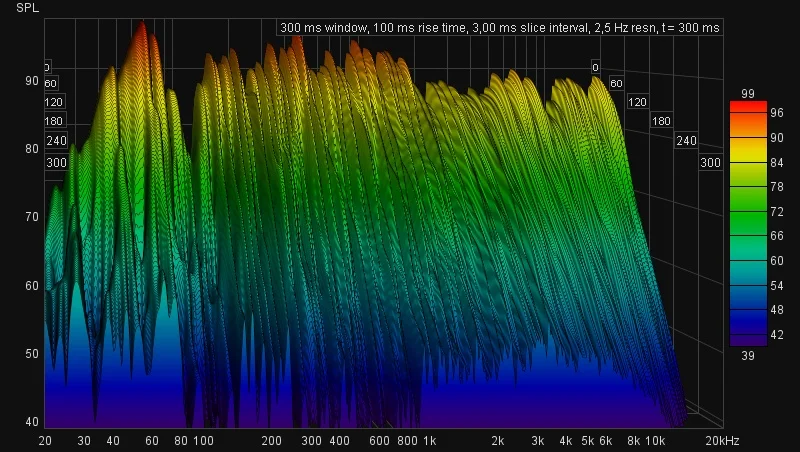Click the 90 label on the SPL axis

point(32,81)
